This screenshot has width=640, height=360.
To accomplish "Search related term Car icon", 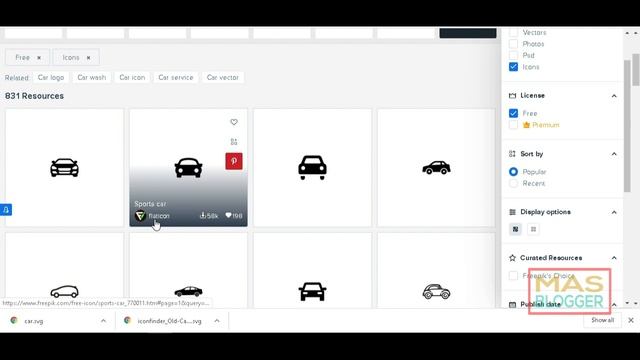I will point(132,77).
